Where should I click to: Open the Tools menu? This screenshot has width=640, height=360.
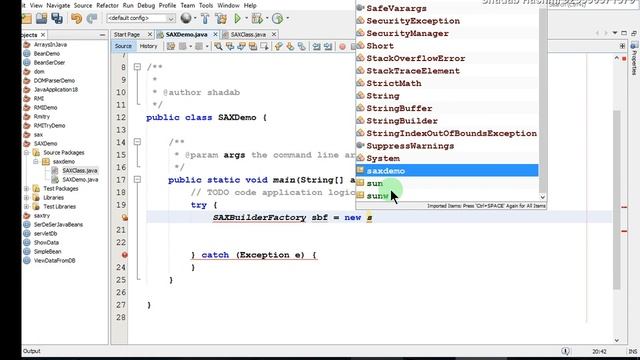tap(206, 6)
